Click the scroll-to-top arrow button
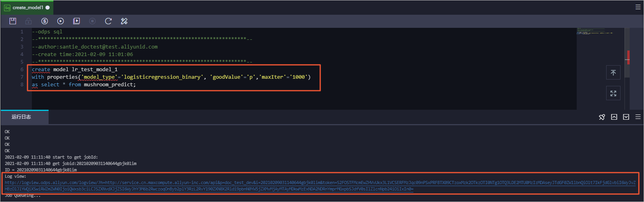This screenshot has width=644, height=202. tap(613, 72)
